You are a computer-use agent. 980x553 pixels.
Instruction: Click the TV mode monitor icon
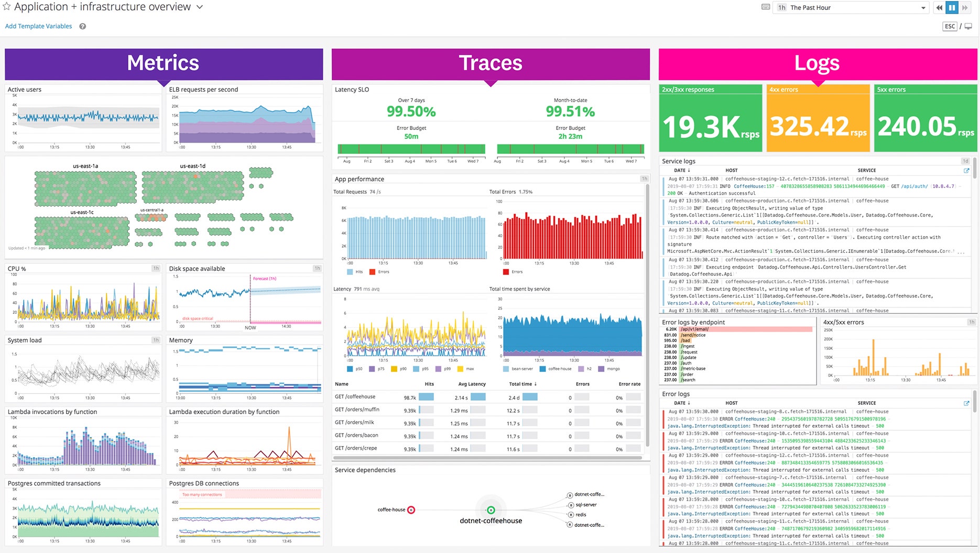tap(968, 26)
